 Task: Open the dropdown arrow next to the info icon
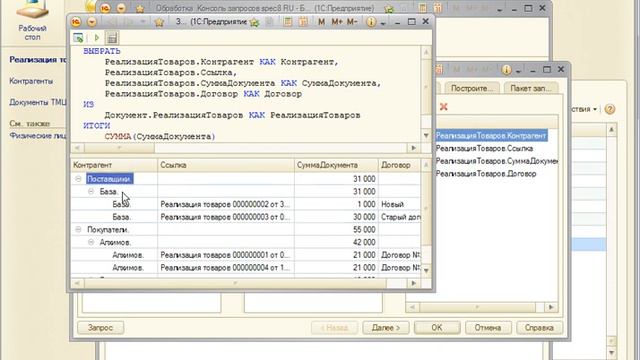pos(383,23)
